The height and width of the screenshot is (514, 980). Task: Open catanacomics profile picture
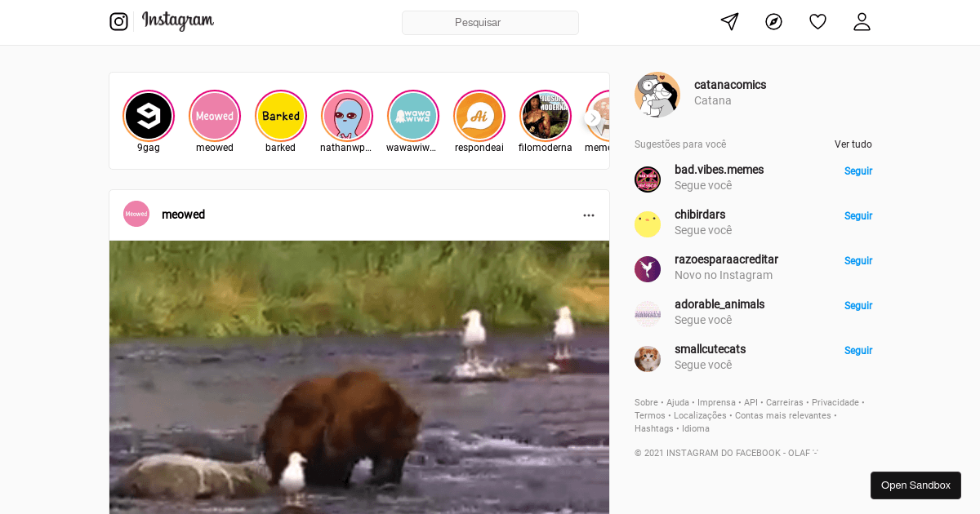(x=657, y=95)
